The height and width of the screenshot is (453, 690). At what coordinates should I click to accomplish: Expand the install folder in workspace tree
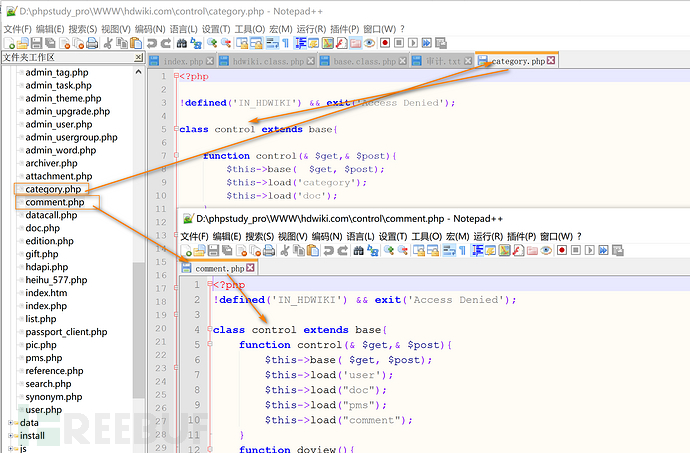coord(11,436)
